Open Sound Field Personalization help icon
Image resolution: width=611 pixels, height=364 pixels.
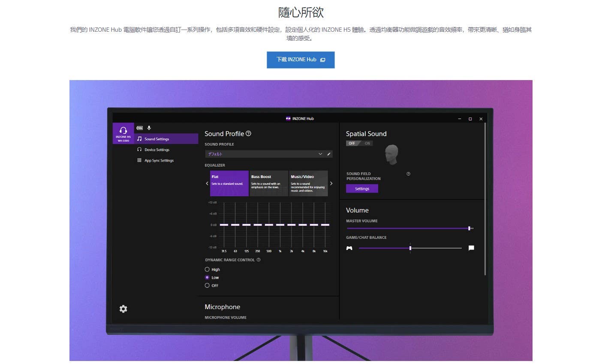point(408,174)
